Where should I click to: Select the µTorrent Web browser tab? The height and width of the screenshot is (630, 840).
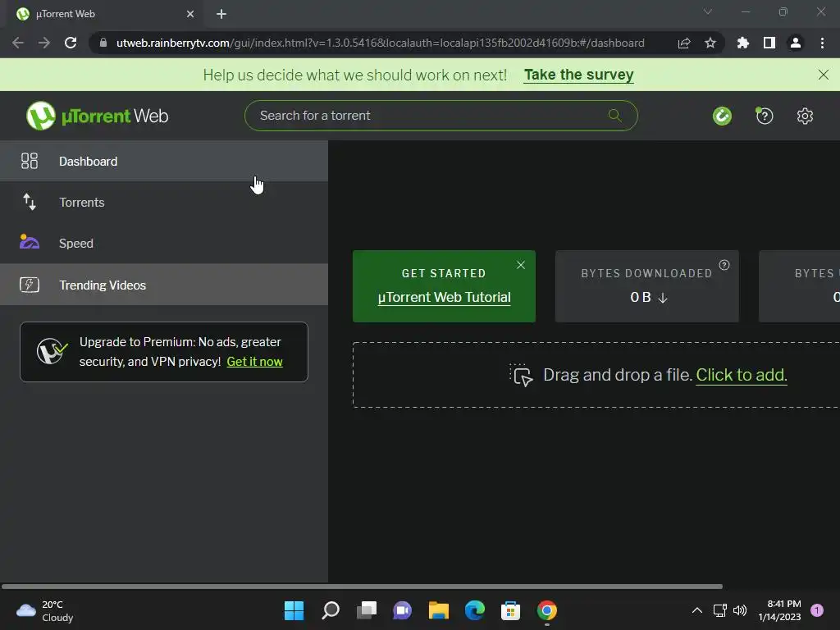tap(106, 14)
